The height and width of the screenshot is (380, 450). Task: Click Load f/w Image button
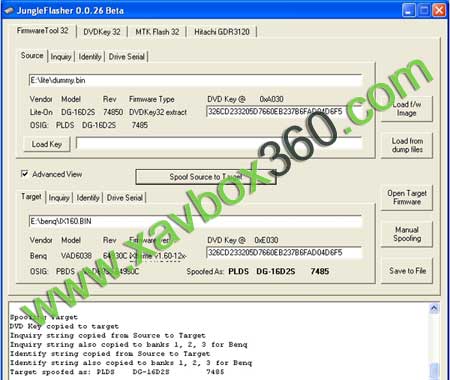pos(407,109)
